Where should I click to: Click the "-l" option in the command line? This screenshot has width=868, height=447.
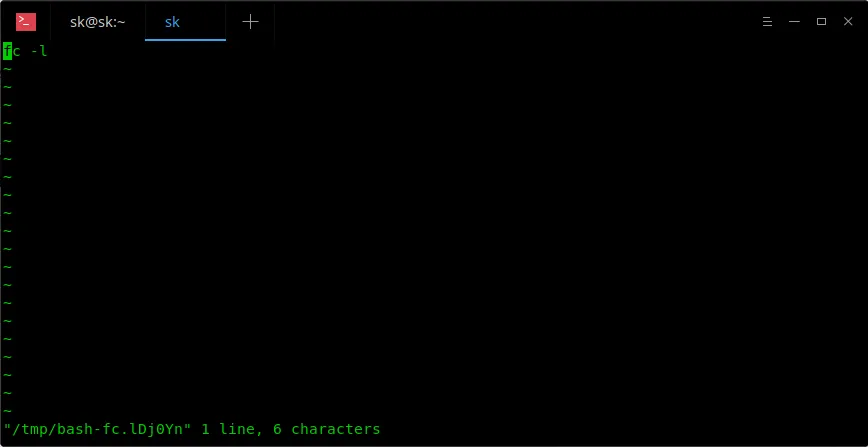(x=39, y=52)
